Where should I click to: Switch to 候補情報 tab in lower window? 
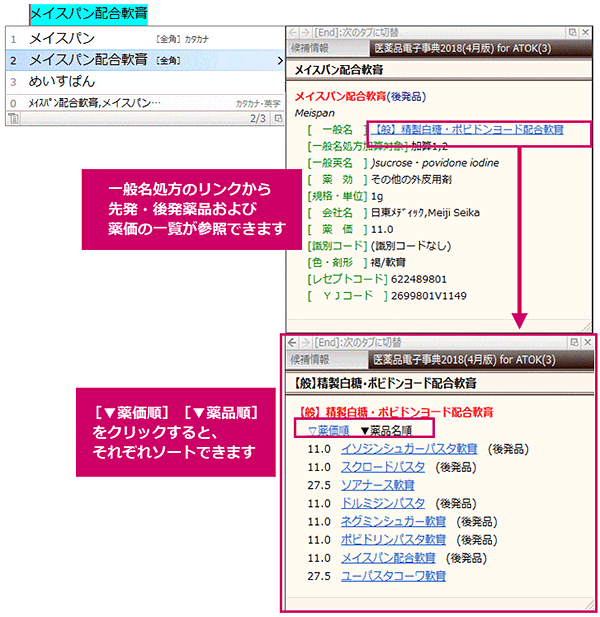[x=327, y=360]
